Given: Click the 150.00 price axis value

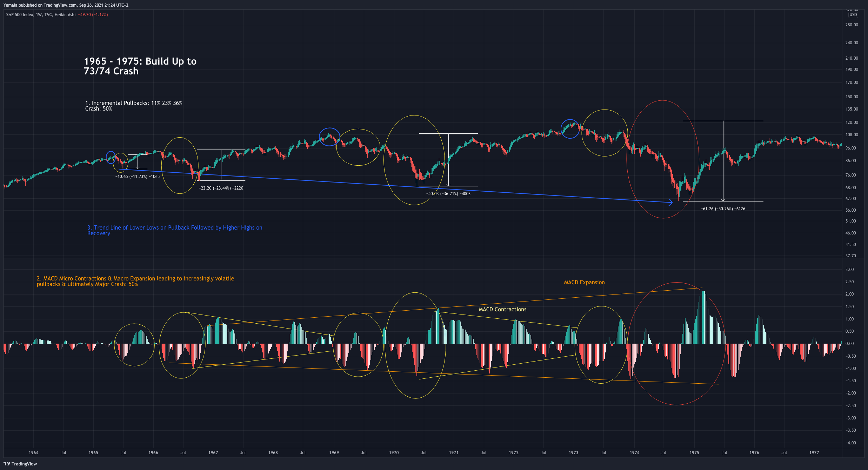Looking at the screenshot, I should pyautogui.click(x=852, y=97).
